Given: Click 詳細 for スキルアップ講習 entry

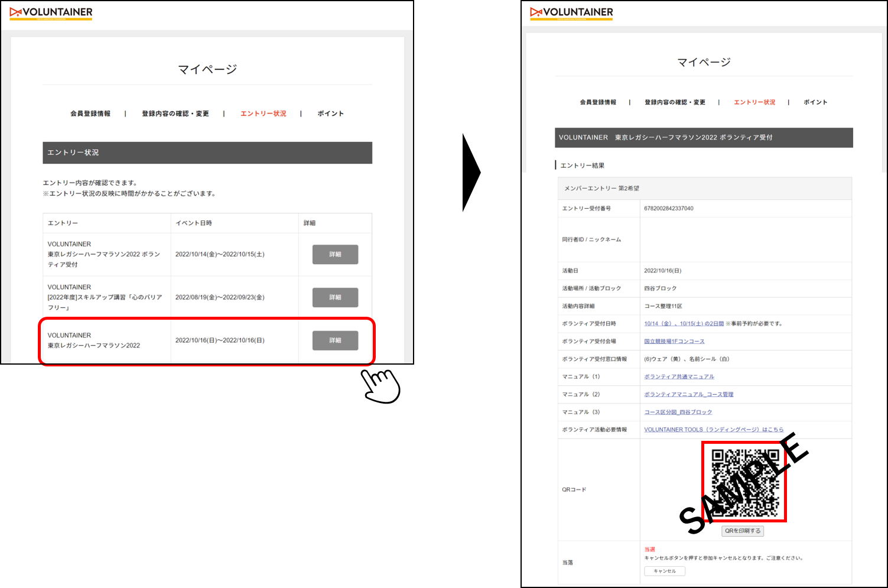Looking at the screenshot, I should [335, 297].
